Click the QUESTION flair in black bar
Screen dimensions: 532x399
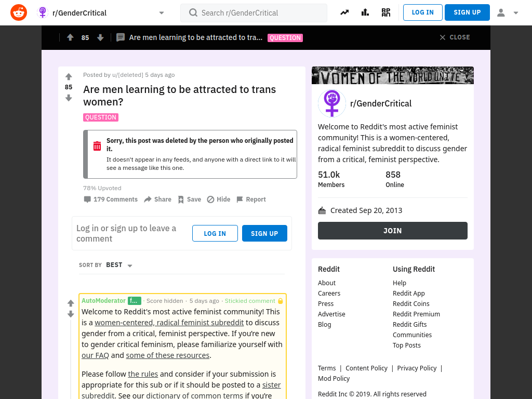point(285,37)
